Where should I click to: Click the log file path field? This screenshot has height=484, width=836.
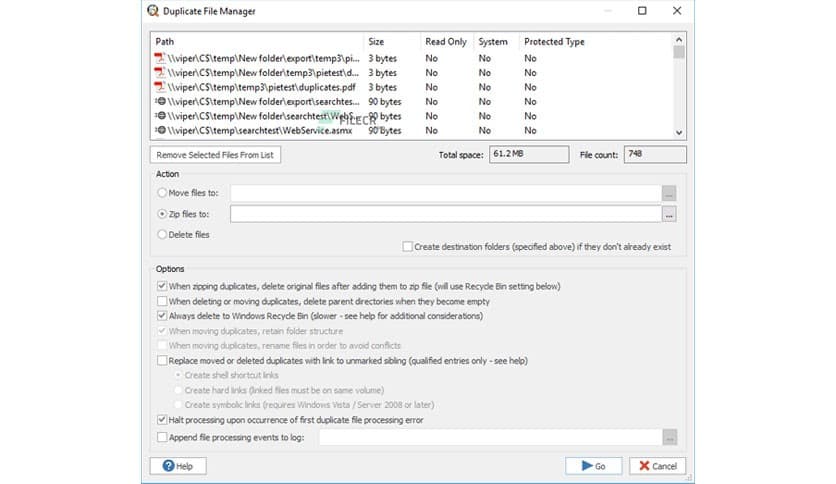(x=491, y=438)
